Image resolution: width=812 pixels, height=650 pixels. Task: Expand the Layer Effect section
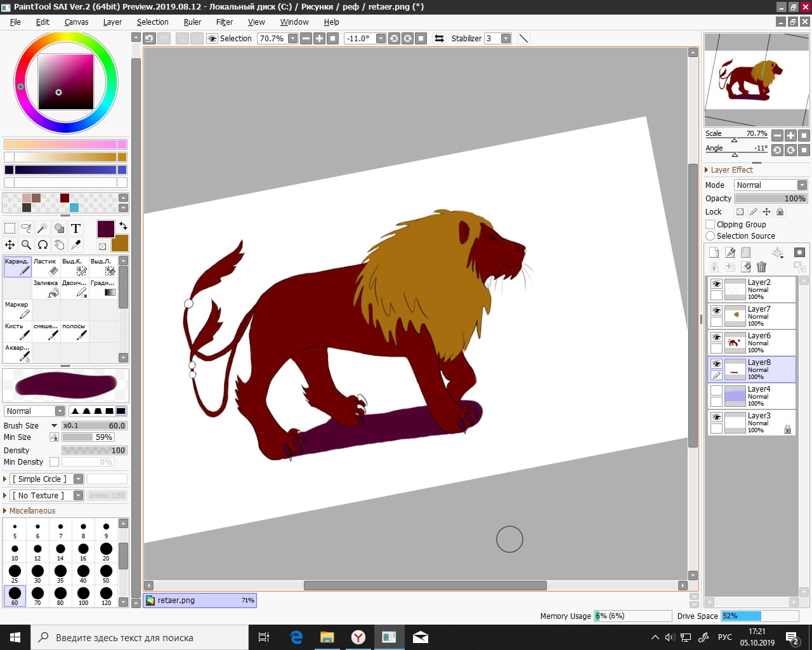707,170
